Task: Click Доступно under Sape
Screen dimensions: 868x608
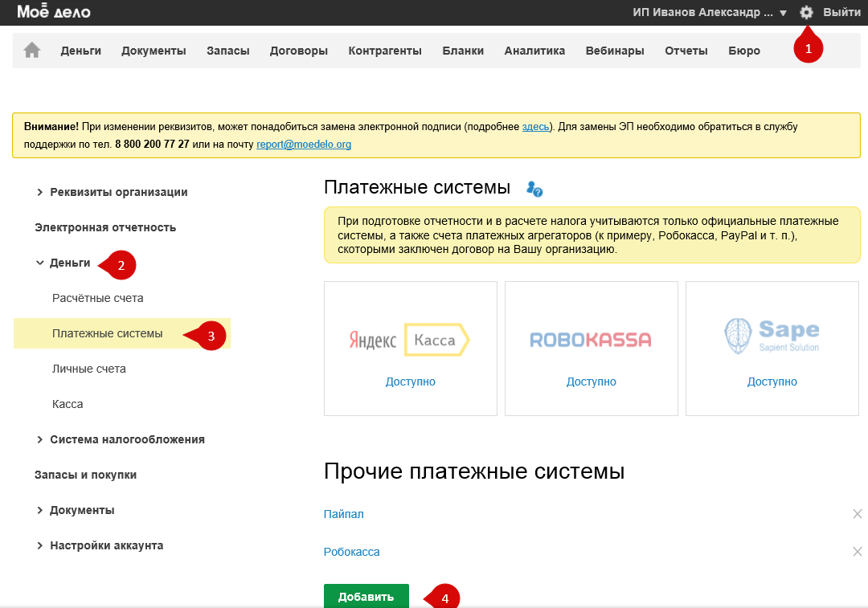Action: coord(772,382)
